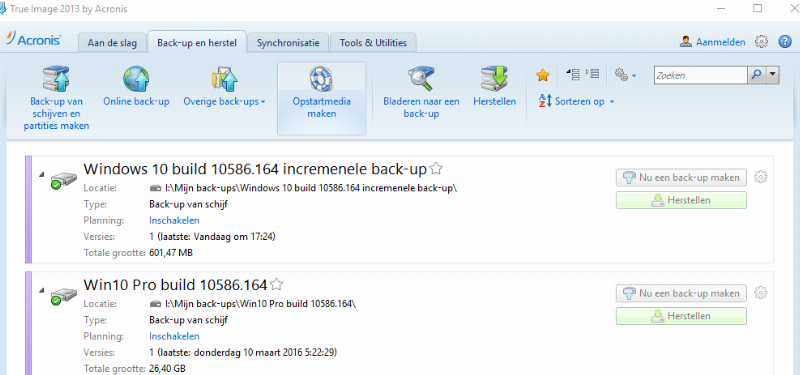
Task: Click the magnifier search button
Action: click(756, 76)
